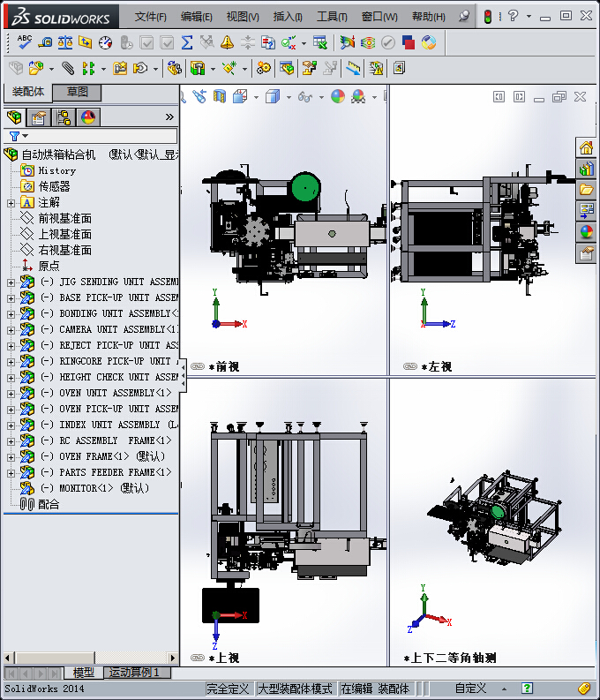Expand the RC ASSEMBLY FRAME node

(x=11, y=441)
